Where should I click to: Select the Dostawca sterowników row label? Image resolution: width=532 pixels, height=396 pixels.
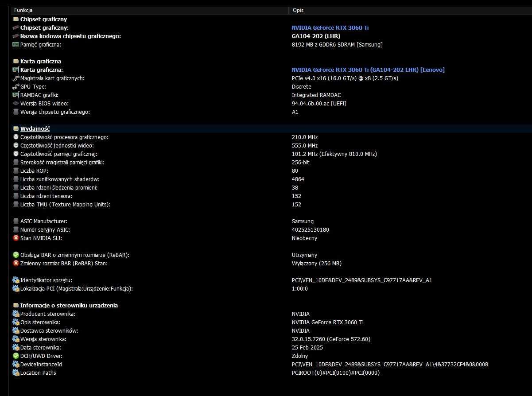click(x=49, y=330)
